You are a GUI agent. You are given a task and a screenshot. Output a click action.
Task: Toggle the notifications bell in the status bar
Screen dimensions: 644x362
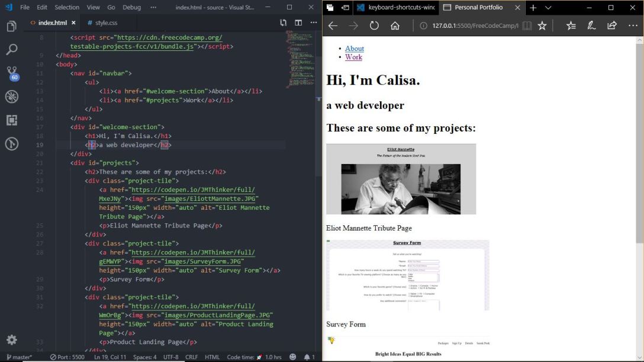[308, 357]
